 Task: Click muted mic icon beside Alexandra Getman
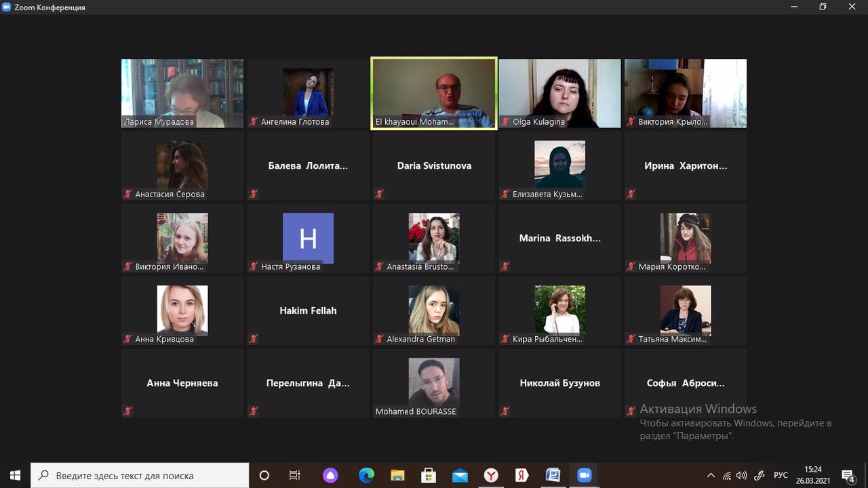click(379, 339)
